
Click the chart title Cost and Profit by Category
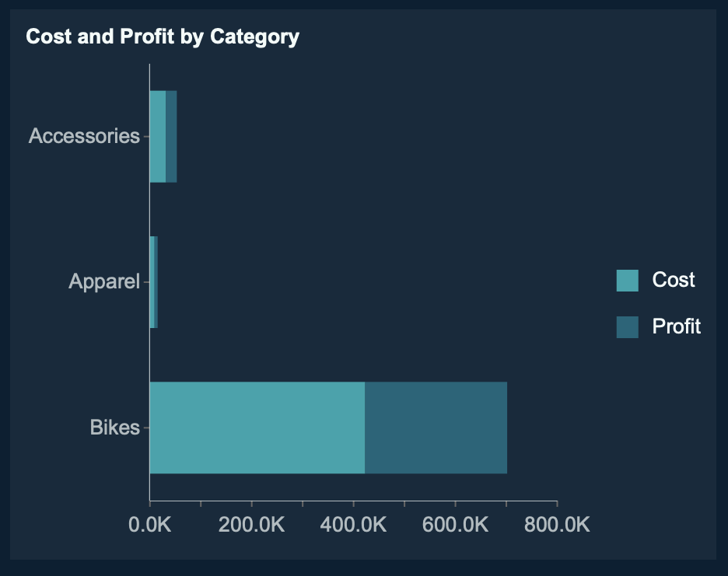(x=163, y=37)
